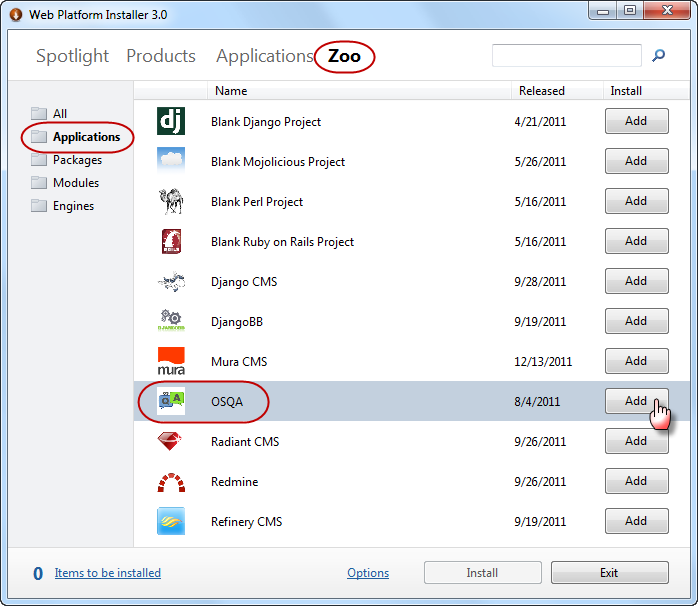This screenshot has width=698, height=606.
Task: Click the Refinery CMS icon
Action: click(x=171, y=521)
